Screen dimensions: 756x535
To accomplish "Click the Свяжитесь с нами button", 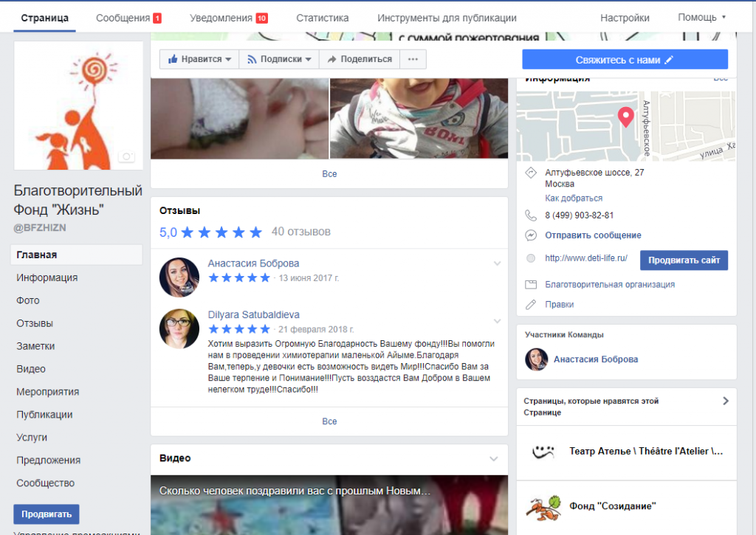I will click(x=625, y=60).
